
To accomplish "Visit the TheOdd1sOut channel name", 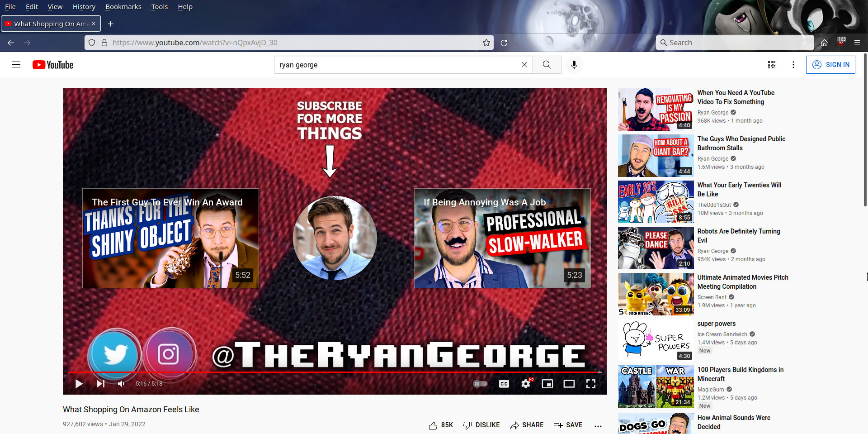I will pos(714,205).
